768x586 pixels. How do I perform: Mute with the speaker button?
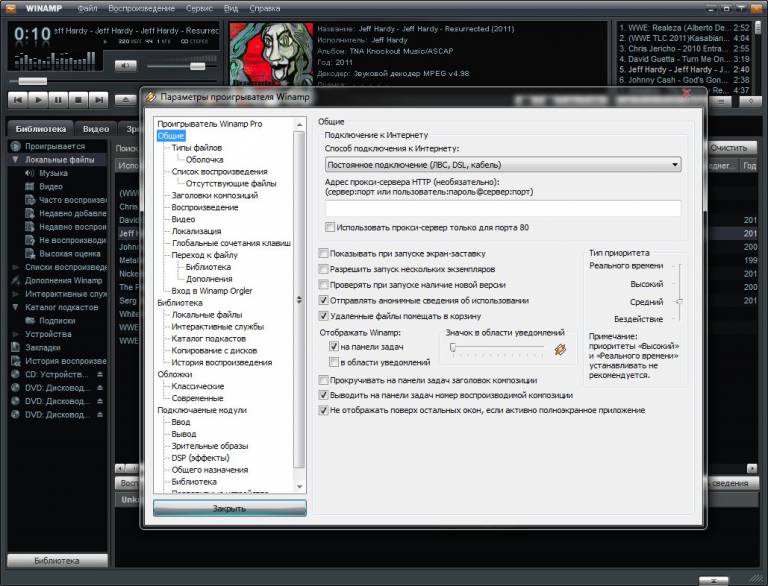pyautogui.click(x=125, y=65)
